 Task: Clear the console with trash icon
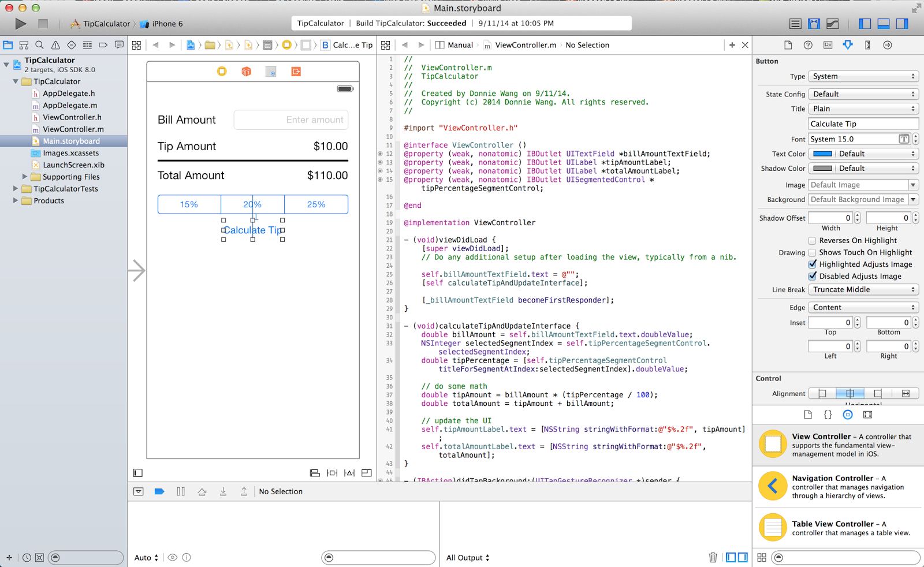coord(713,557)
